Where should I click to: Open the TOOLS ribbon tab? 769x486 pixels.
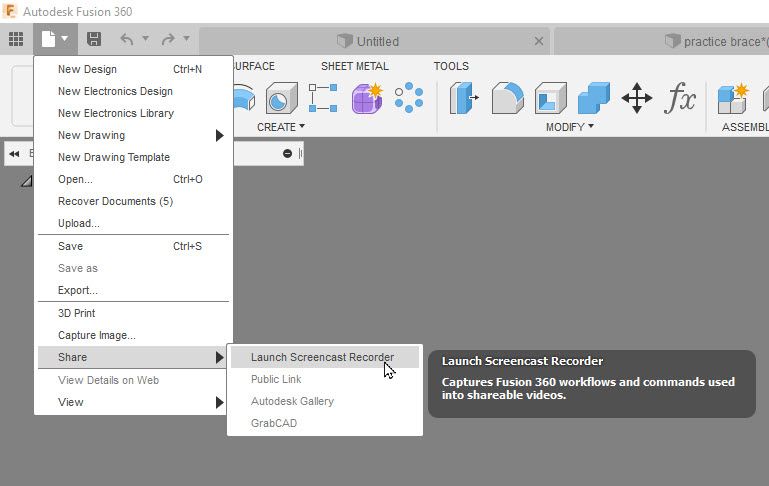[x=451, y=66]
